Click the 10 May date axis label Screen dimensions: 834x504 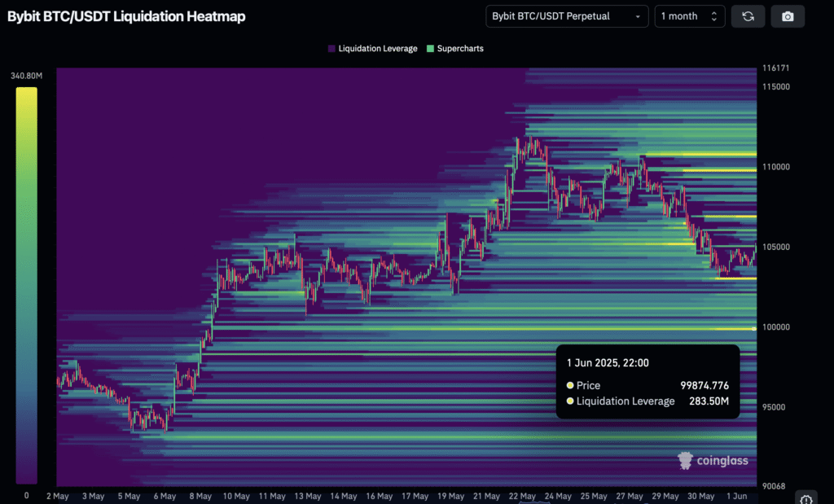236,496
